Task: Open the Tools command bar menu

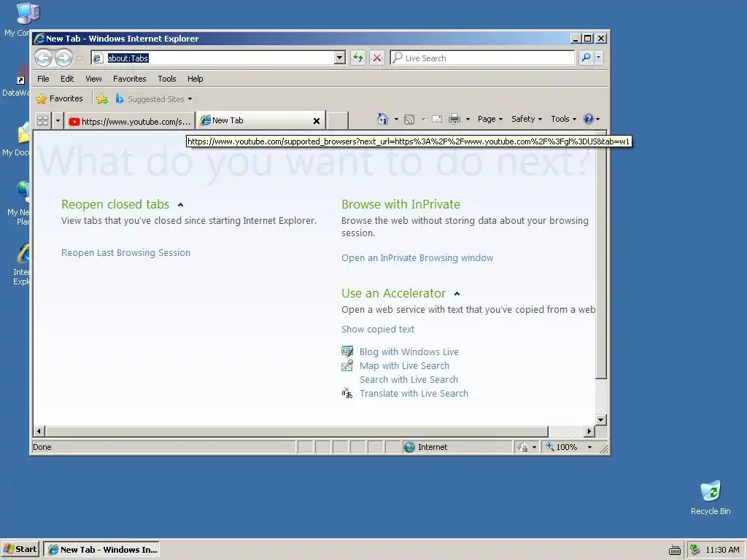Action: [x=564, y=119]
